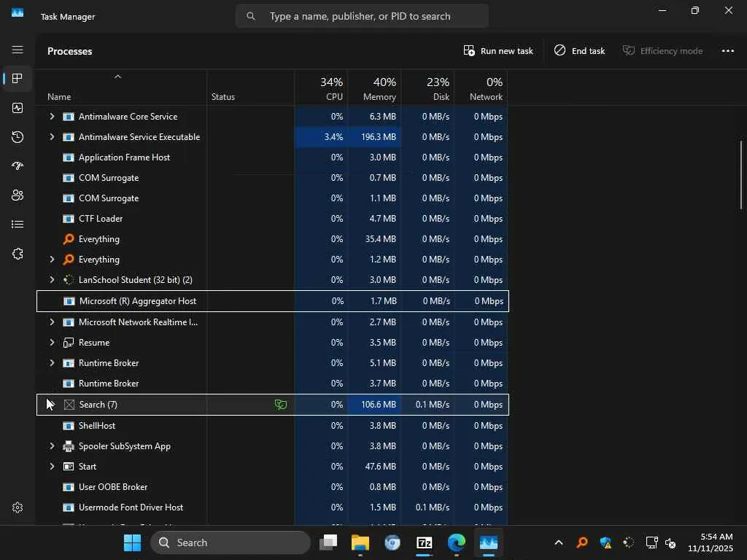The image size is (747, 560).
Task: Open the hamburger navigation menu
Action: click(x=18, y=50)
